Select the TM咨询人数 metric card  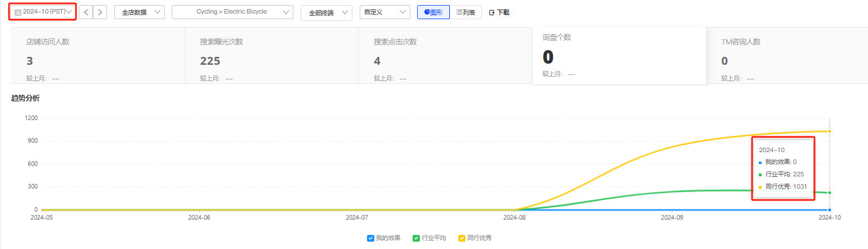pyautogui.click(x=788, y=56)
